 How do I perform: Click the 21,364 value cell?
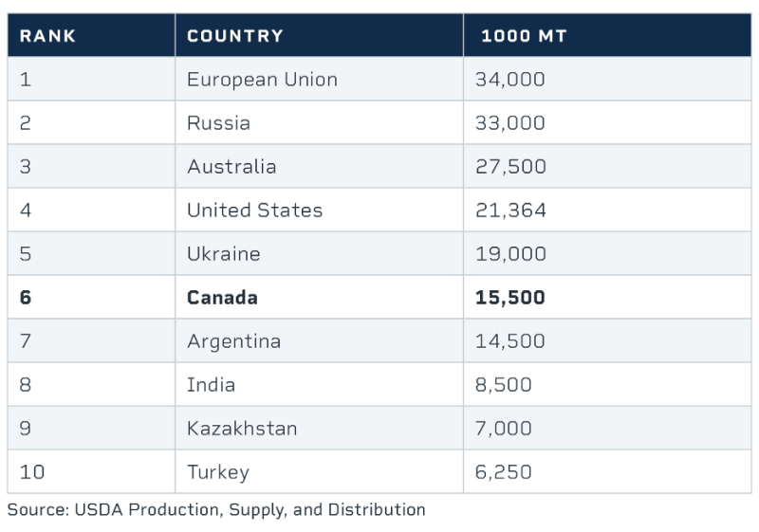click(x=510, y=211)
